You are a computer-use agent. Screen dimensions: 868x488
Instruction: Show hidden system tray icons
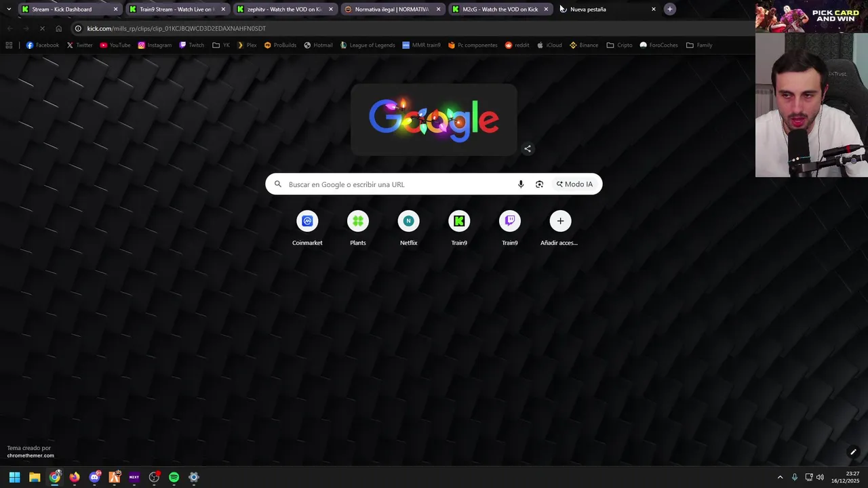780,477
